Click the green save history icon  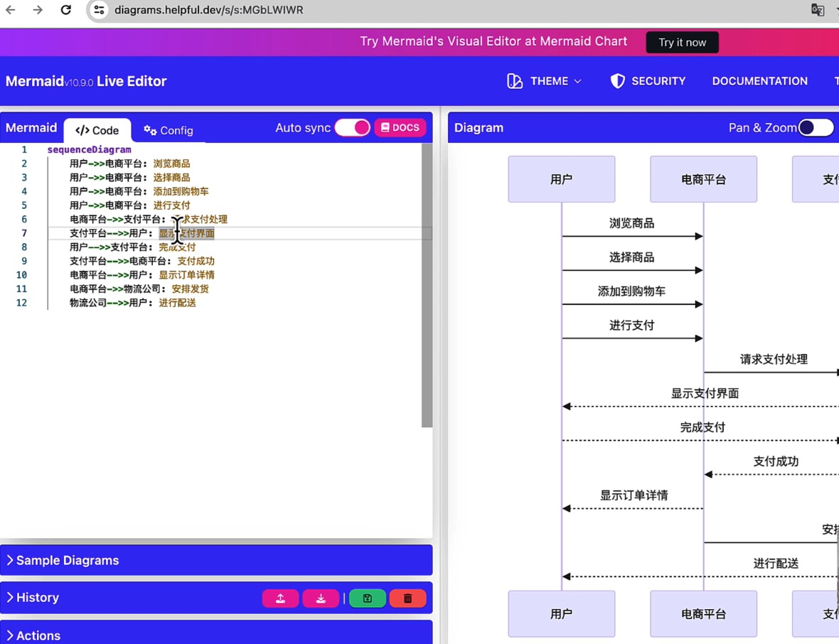point(367,598)
